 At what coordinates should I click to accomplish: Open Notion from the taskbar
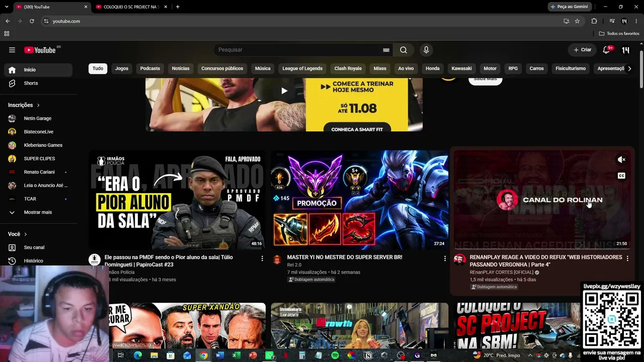tap(368, 355)
